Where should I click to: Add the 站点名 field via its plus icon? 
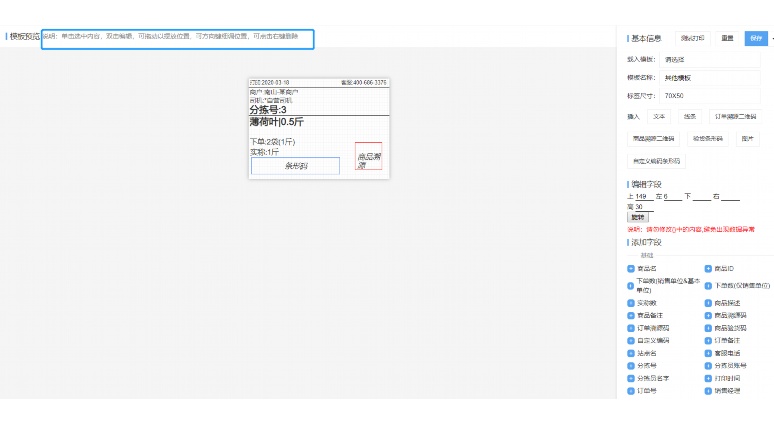[x=630, y=353]
